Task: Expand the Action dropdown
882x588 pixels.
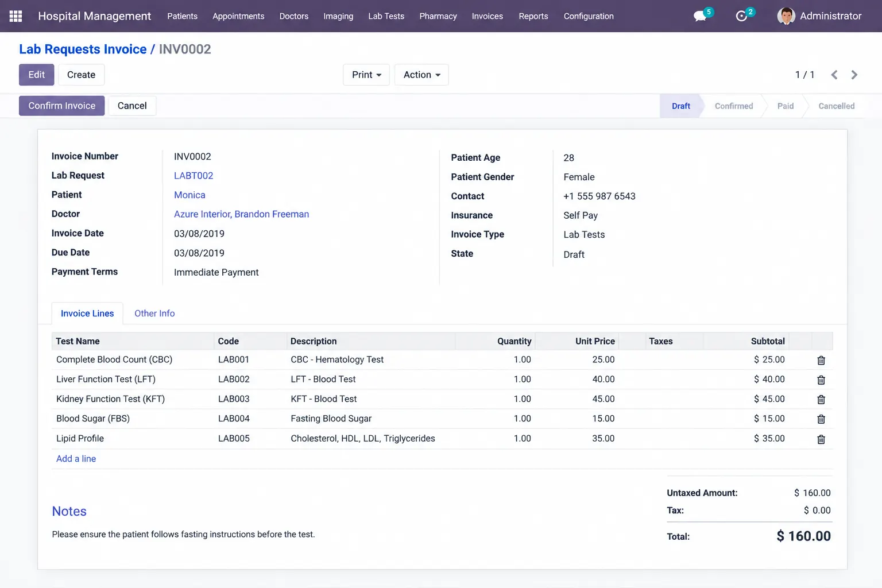Action: point(421,75)
